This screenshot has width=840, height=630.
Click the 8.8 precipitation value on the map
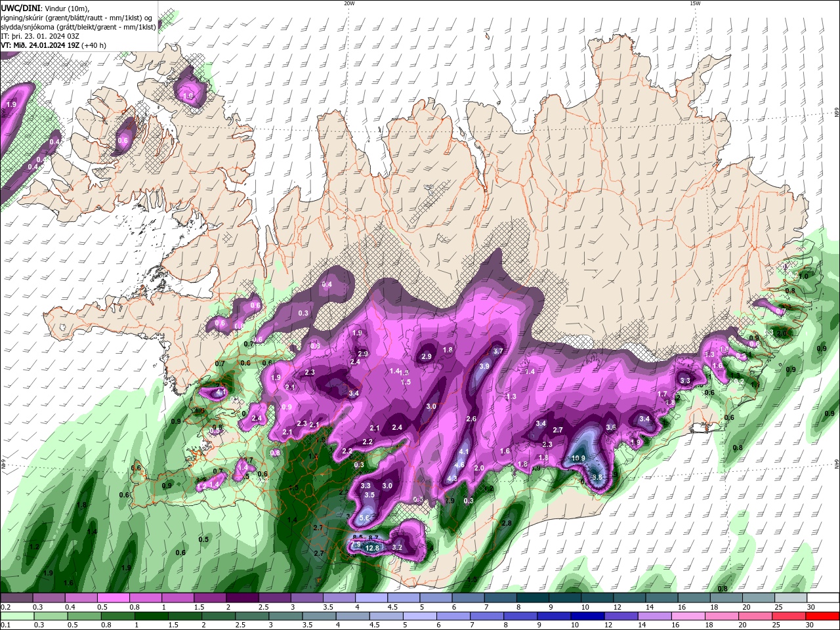click(x=597, y=477)
